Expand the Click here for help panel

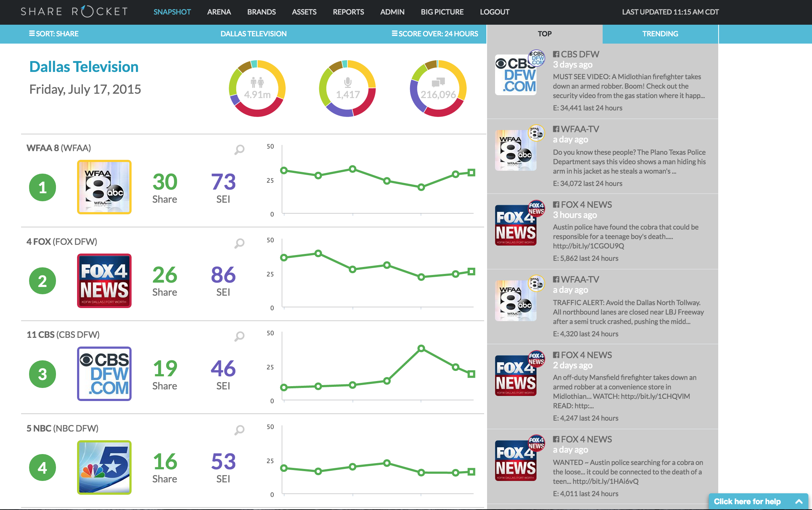pyautogui.click(x=758, y=501)
